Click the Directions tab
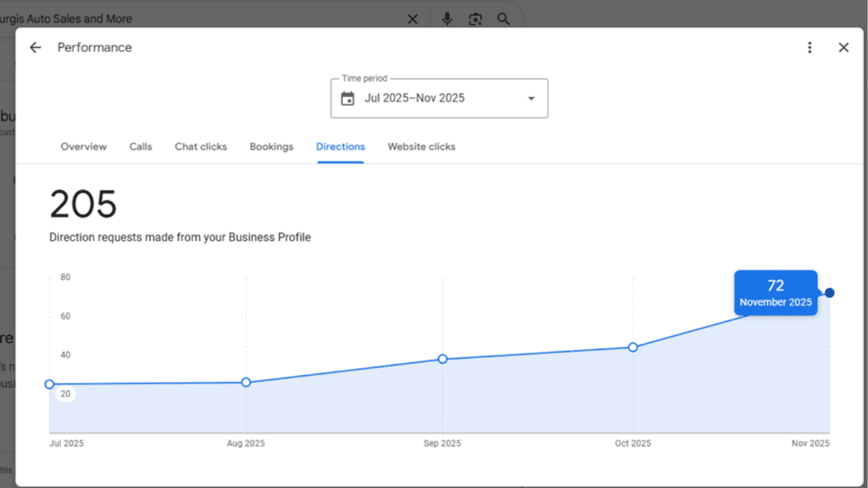This screenshot has width=868, height=488. click(340, 146)
